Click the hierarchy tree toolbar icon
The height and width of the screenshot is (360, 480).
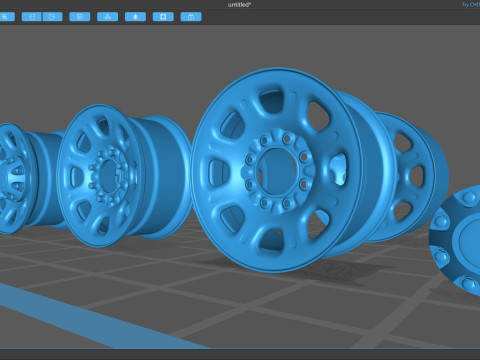point(107,17)
